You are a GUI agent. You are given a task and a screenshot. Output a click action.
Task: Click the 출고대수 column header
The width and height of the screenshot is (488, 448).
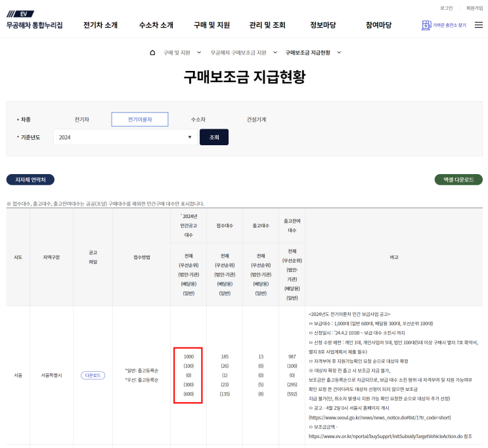coord(261,226)
